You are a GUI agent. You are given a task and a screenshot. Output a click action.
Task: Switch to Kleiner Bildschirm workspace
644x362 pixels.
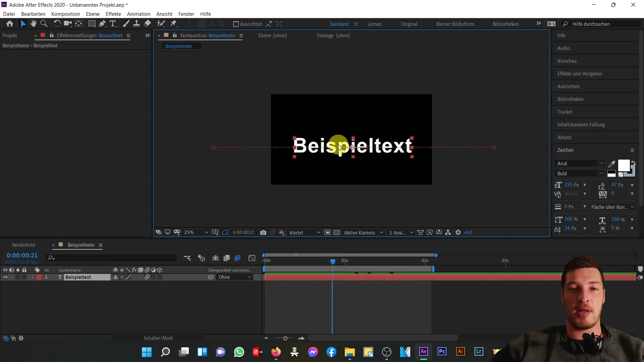click(455, 24)
